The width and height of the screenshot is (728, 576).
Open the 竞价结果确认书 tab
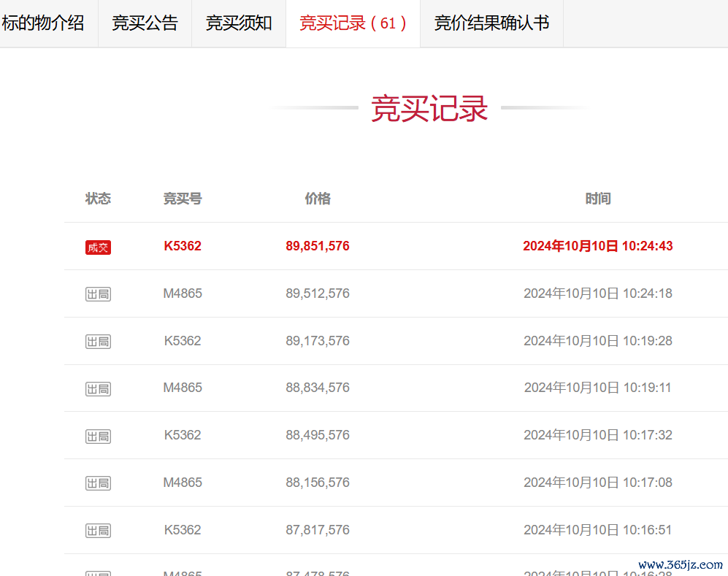click(x=491, y=23)
